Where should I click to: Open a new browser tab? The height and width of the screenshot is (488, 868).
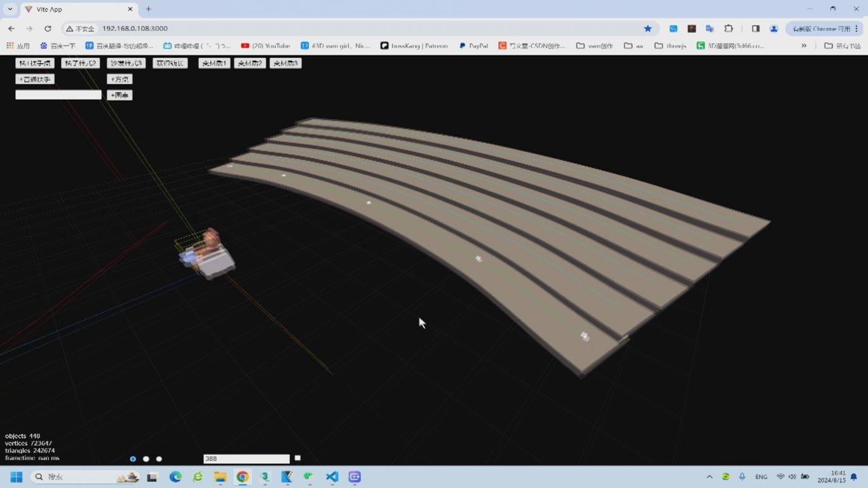pyautogui.click(x=148, y=10)
